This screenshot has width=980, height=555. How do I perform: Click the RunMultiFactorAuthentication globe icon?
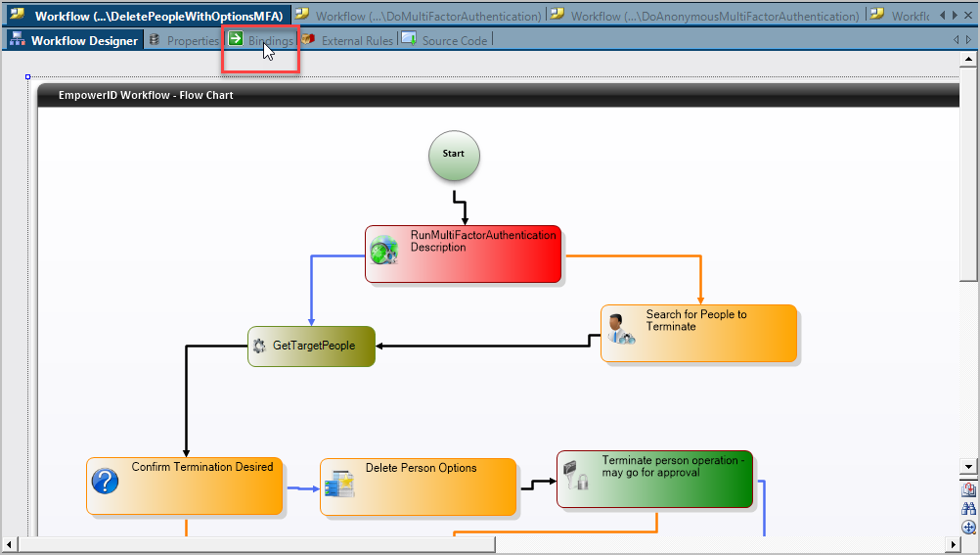coord(383,251)
